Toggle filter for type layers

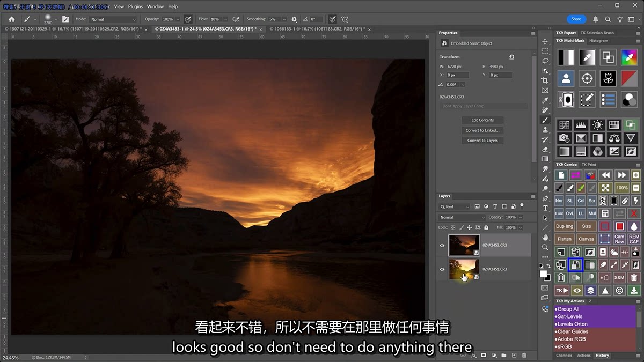495,206
